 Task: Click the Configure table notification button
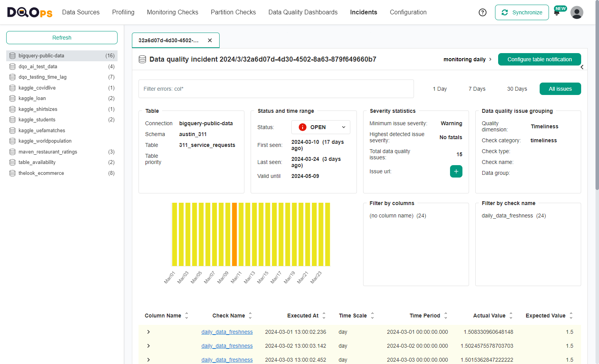point(539,59)
